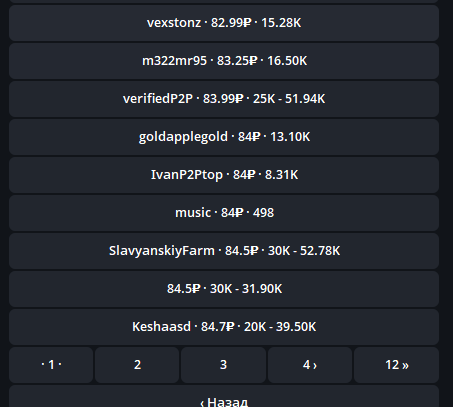Open verifiedP2P offer 25K - 51.94K

[x=224, y=99]
